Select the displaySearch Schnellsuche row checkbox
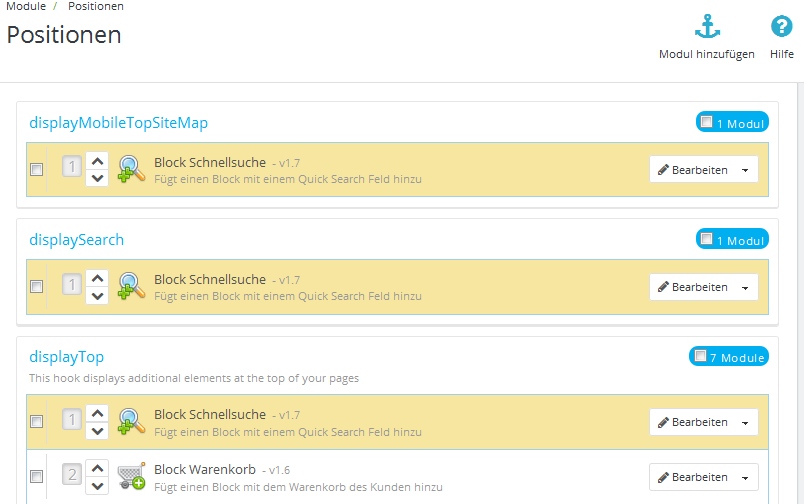Viewport: 804px width, 504px height. click(37, 287)
